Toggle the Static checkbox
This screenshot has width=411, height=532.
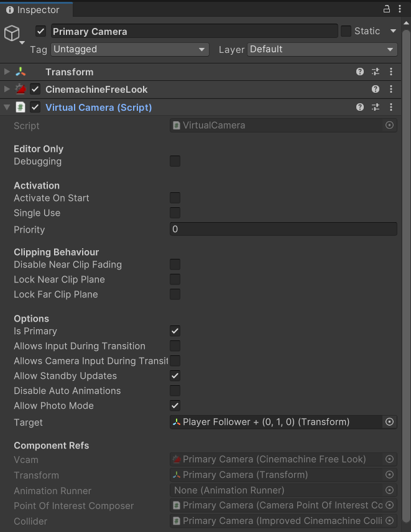pos(346,31)
